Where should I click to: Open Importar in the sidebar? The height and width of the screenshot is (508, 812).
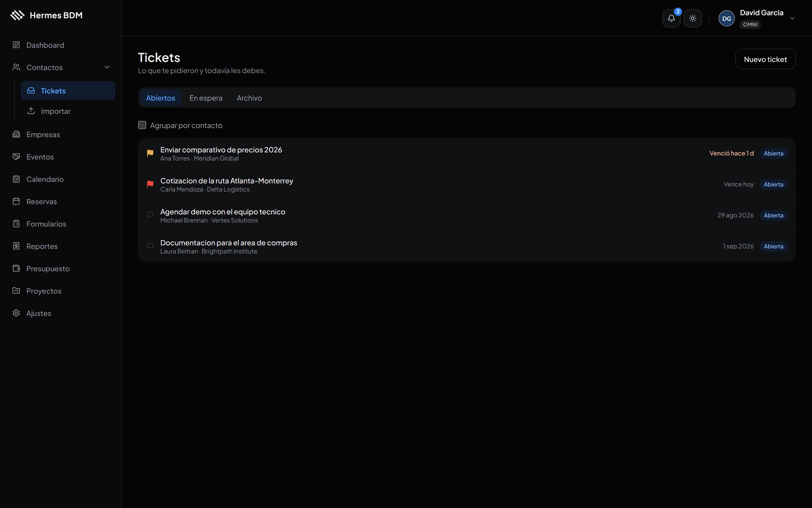coord(68,111)
